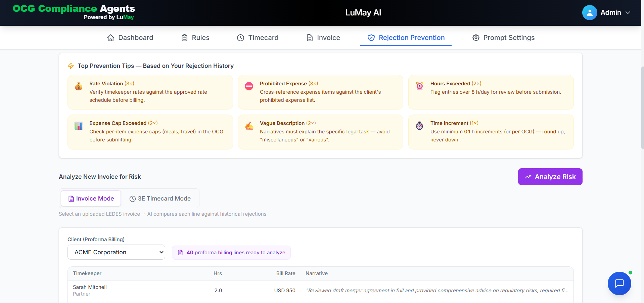644x303 pixels.
Task: Open the Timecard tab
Action: click(x=258, y=38)
